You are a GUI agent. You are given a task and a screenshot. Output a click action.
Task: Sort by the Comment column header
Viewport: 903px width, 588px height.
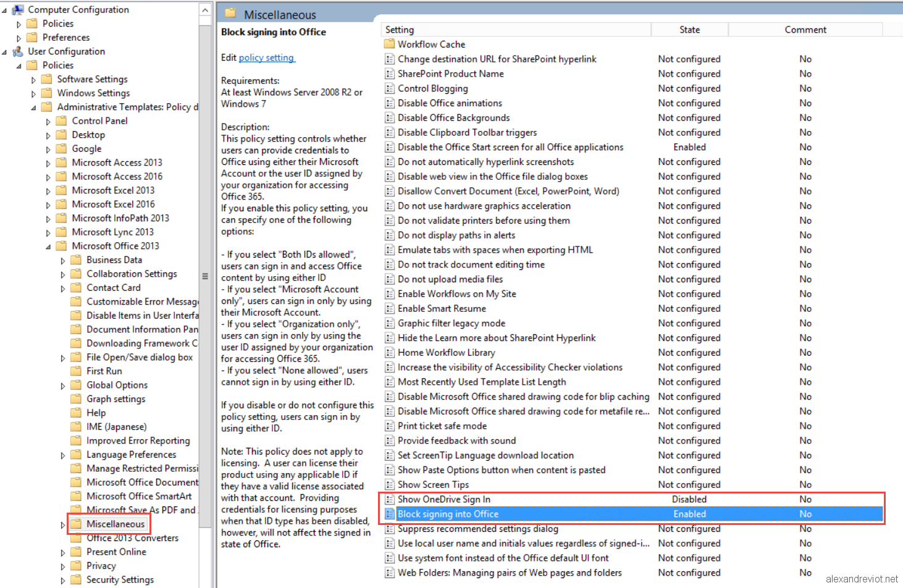click(805, 30)
